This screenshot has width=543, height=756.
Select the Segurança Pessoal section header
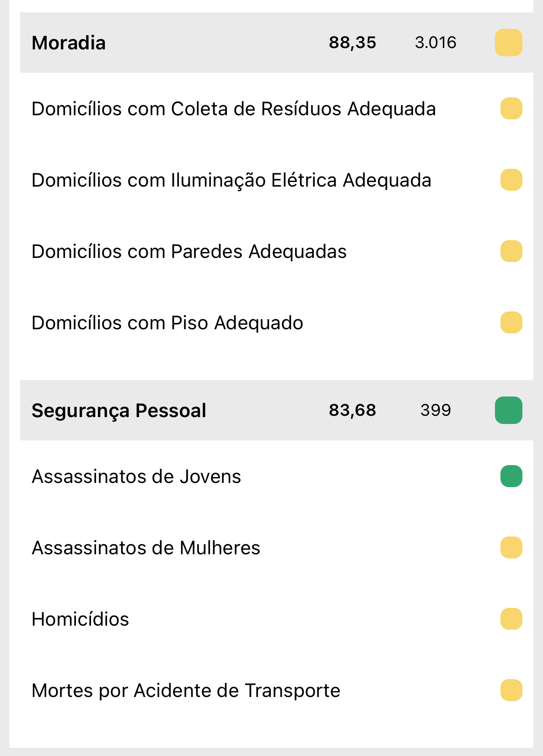pos(119,411)
